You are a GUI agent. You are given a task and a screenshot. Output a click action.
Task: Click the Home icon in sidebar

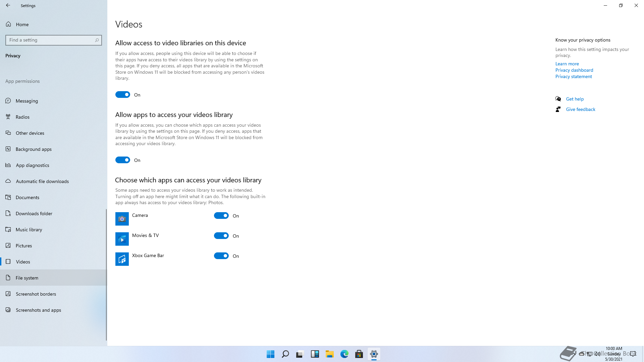coord(8,24)
